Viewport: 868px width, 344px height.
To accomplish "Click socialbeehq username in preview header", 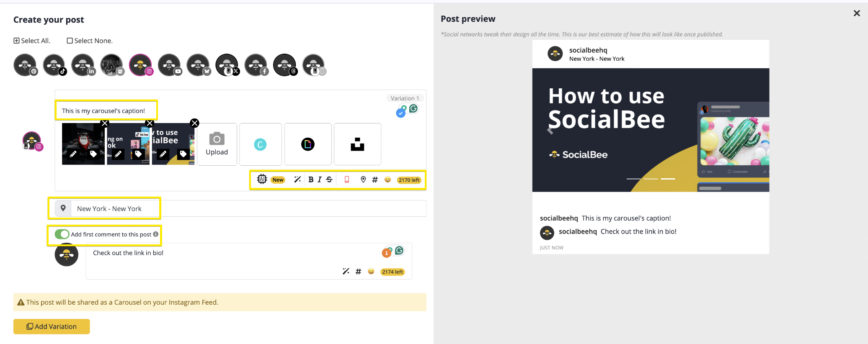I will click(x=588, y=50).
